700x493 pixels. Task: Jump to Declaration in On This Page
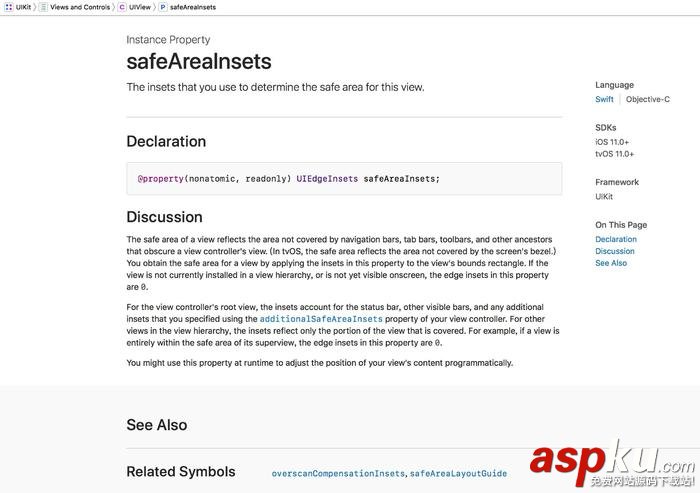tap(616, 239)
